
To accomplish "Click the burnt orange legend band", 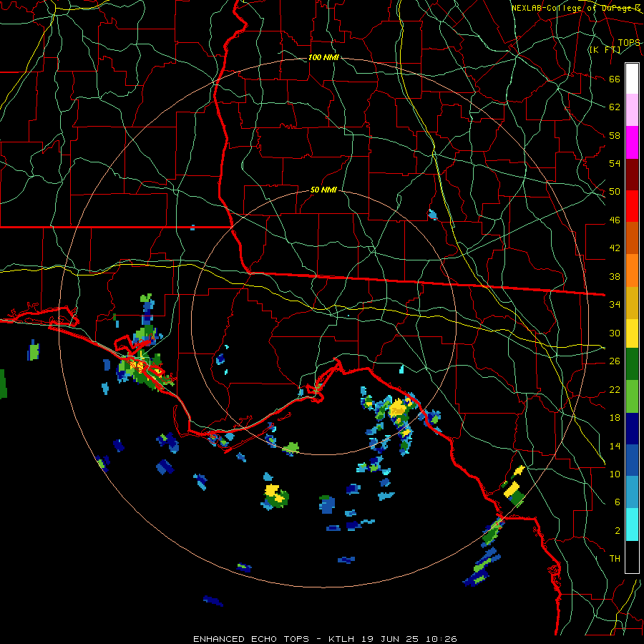I will [632, 238].
